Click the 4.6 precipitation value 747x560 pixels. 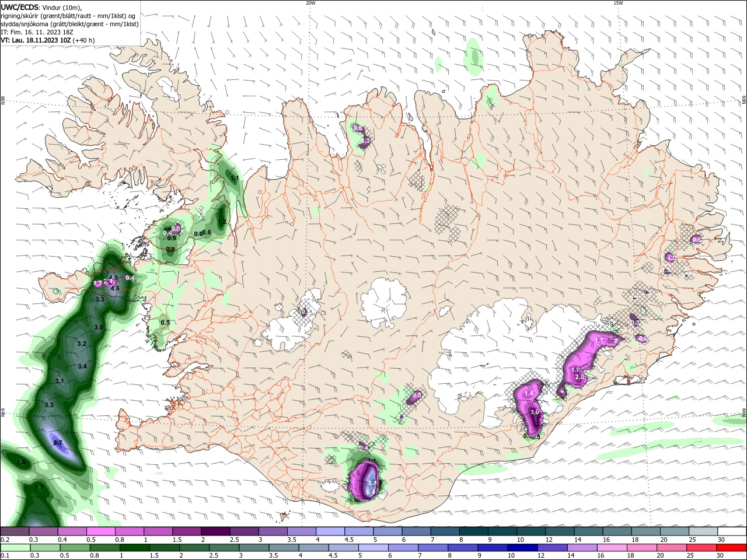click(115, 288)
